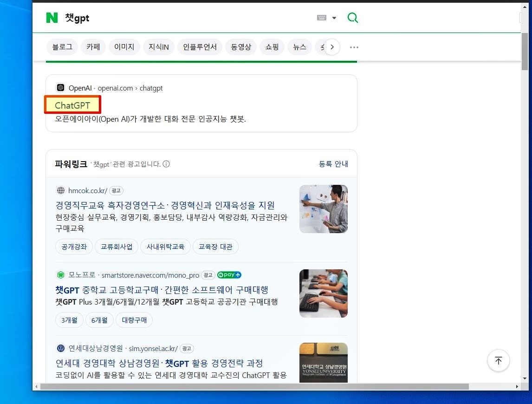This screenshot has height=404, width=532.
Task: Click the info icon beside 관련 광고입니다
Action: click(166, 164)
